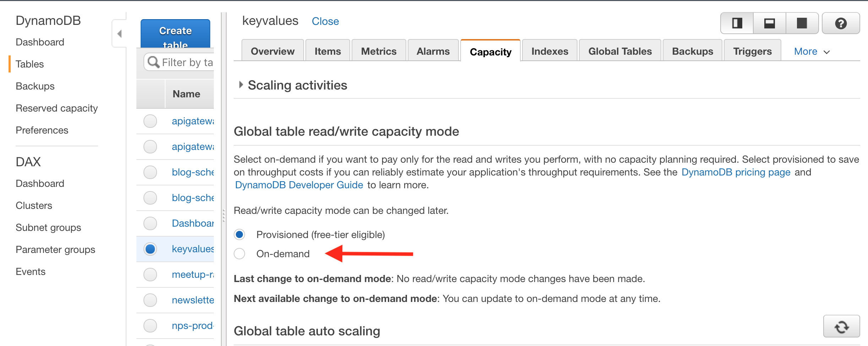Click the pane divider resize handle
Screen dimensions: 868x346
pyautogui.click(x=223, y=215)
